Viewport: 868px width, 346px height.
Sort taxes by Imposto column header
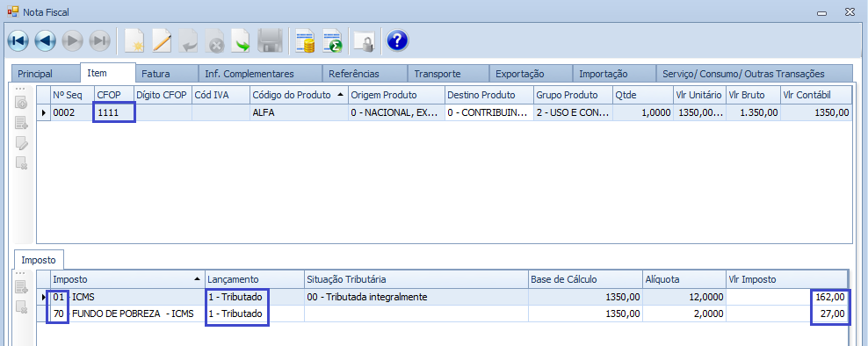coord(127,279)
